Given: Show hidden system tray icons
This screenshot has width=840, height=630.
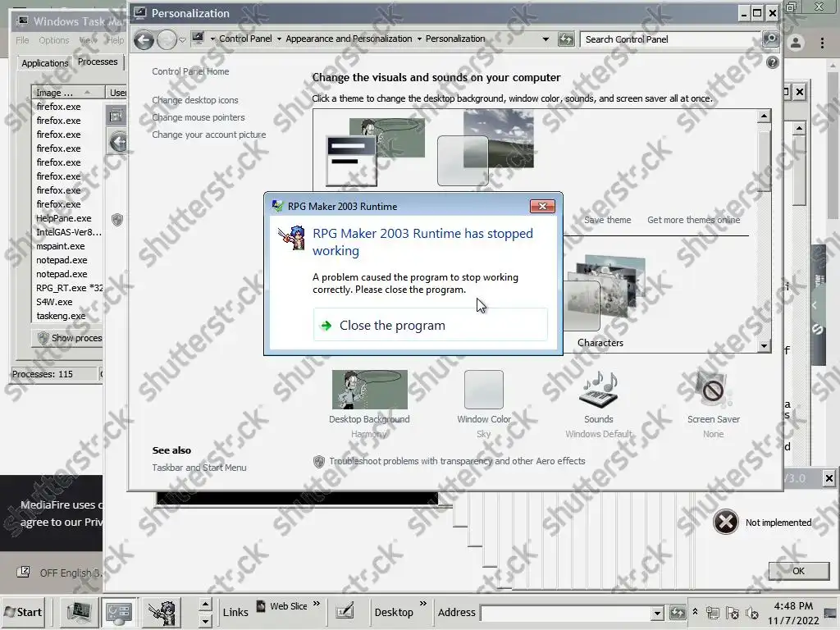Looking at the screenshot, I should [696, 611].
